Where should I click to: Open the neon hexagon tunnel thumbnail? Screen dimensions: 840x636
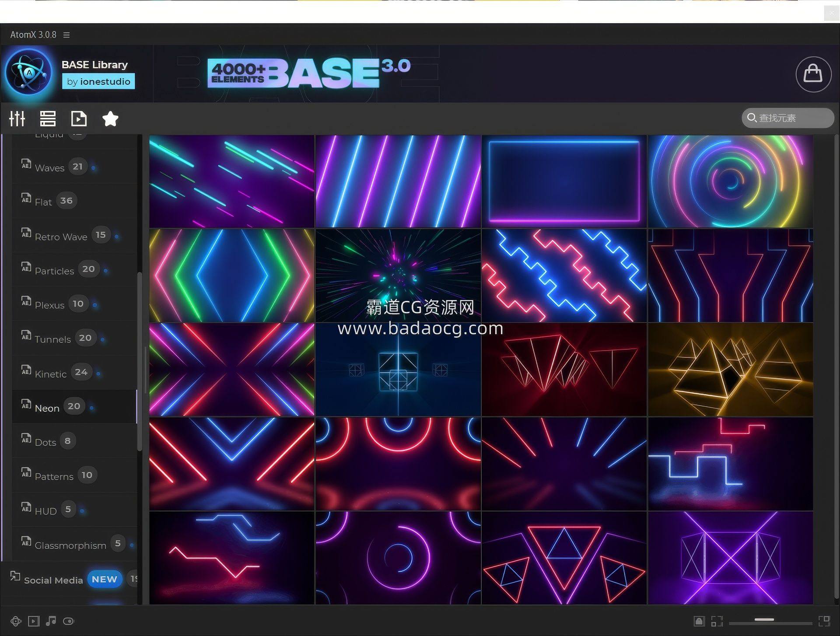pos(232,276)
